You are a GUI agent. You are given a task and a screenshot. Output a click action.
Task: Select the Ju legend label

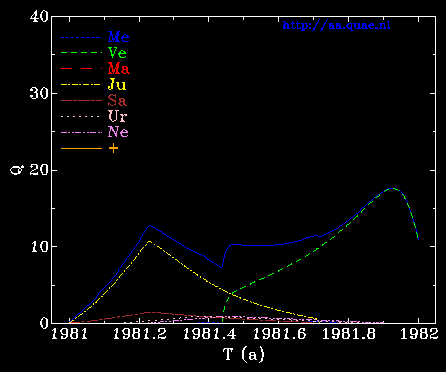117,85
